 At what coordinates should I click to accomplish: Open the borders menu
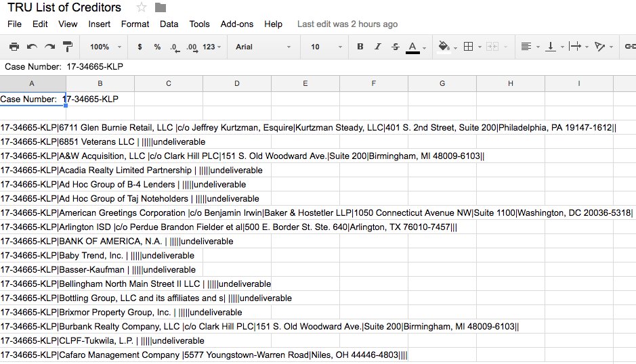click(x=468, y=47)
